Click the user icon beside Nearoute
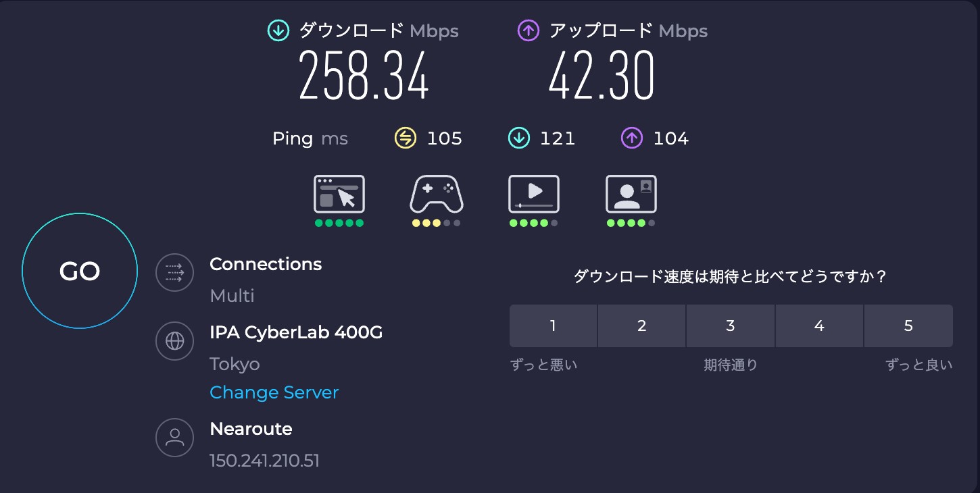 175,437
